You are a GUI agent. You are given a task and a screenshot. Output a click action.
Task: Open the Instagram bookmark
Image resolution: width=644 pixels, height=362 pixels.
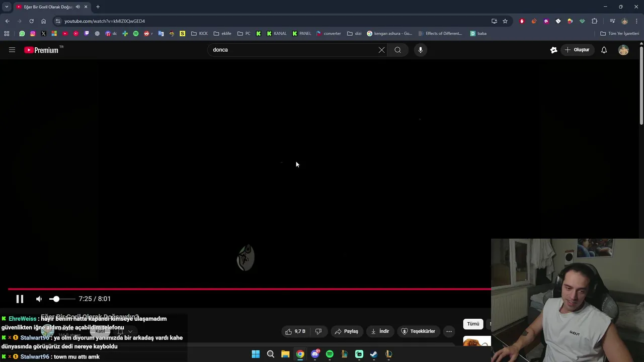tap(33, 34)
